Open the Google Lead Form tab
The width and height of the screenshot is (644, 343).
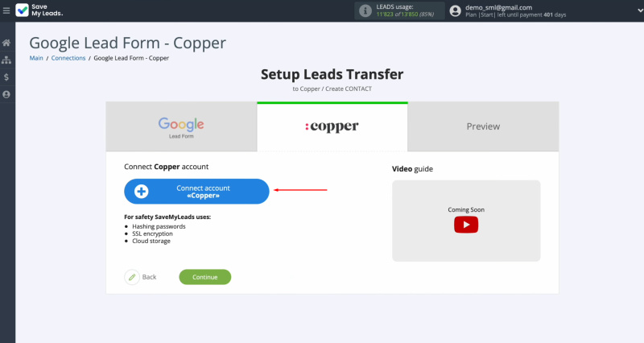(x=181, y=127)
